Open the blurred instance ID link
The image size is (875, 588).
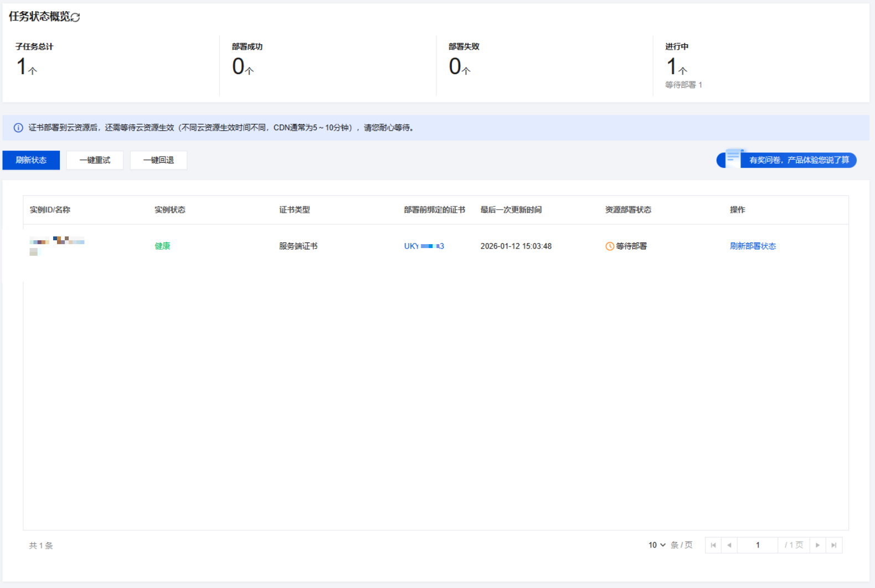click(57, 241)
